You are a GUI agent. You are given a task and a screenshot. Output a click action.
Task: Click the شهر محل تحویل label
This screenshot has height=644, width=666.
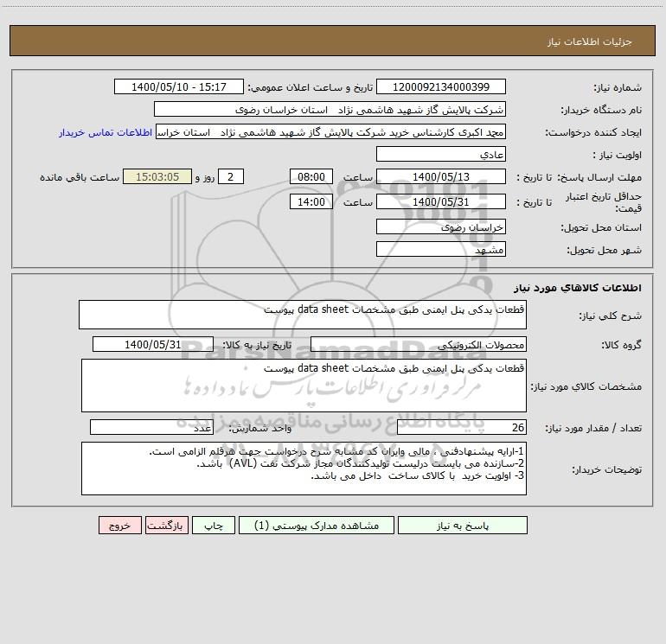click(x=605, y=250)
